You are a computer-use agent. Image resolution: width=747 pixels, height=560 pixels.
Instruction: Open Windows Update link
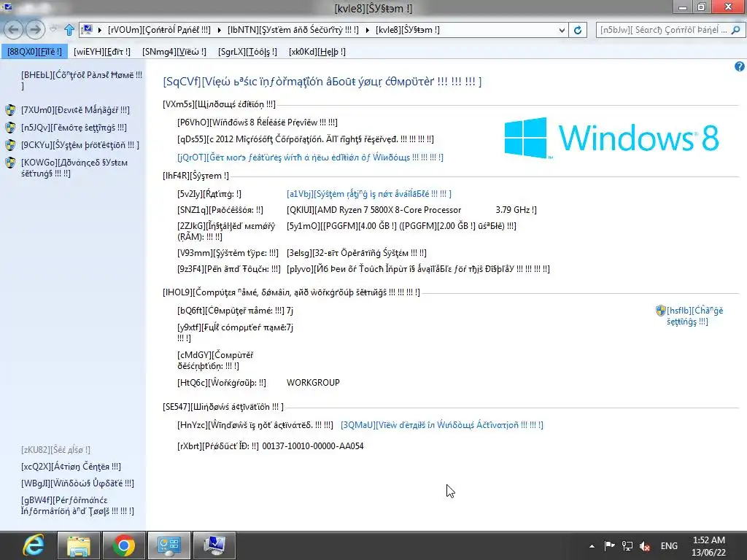pyautogui.click(x=77, y=483)
